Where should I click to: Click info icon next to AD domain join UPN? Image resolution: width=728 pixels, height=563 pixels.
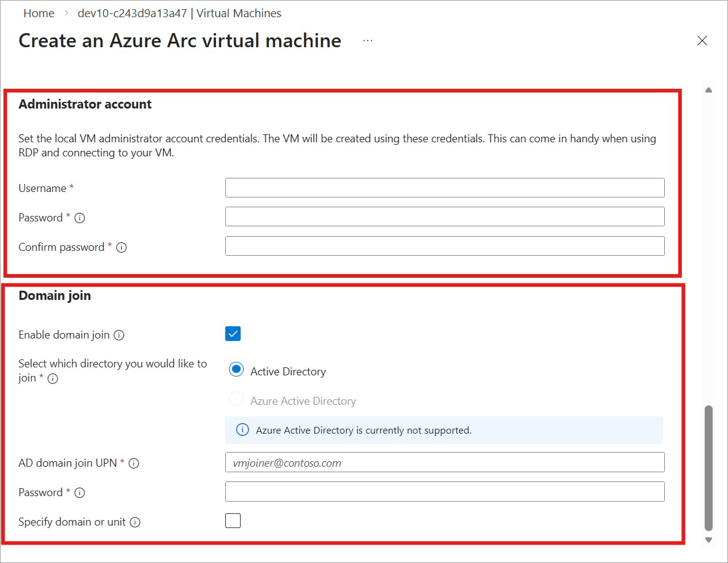click(x=134, y=463)
